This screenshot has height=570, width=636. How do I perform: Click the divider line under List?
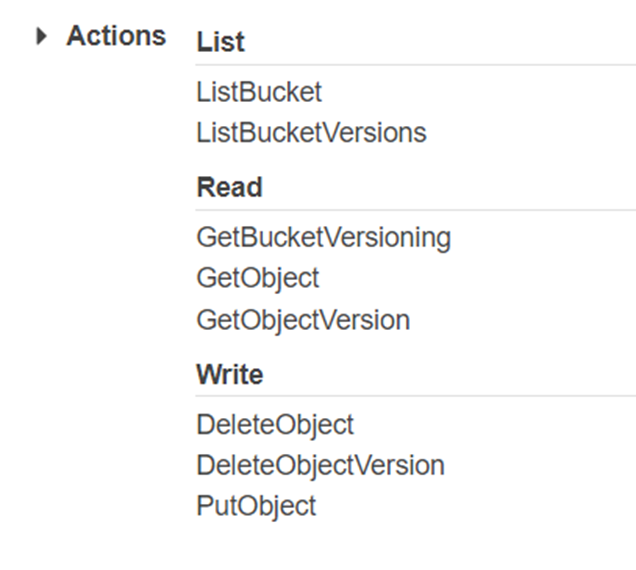415,65
